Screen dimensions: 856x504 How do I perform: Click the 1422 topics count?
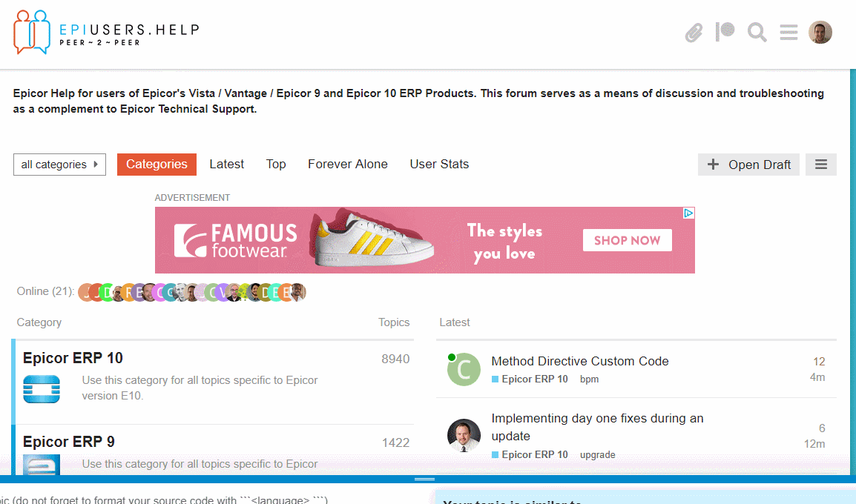(x=395, y=443)
